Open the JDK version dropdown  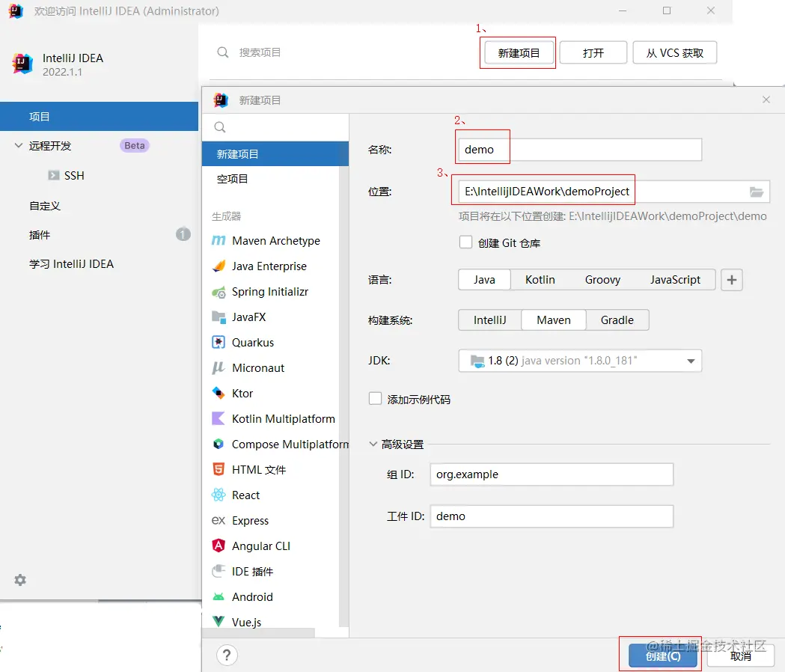(x=580, y=361)
